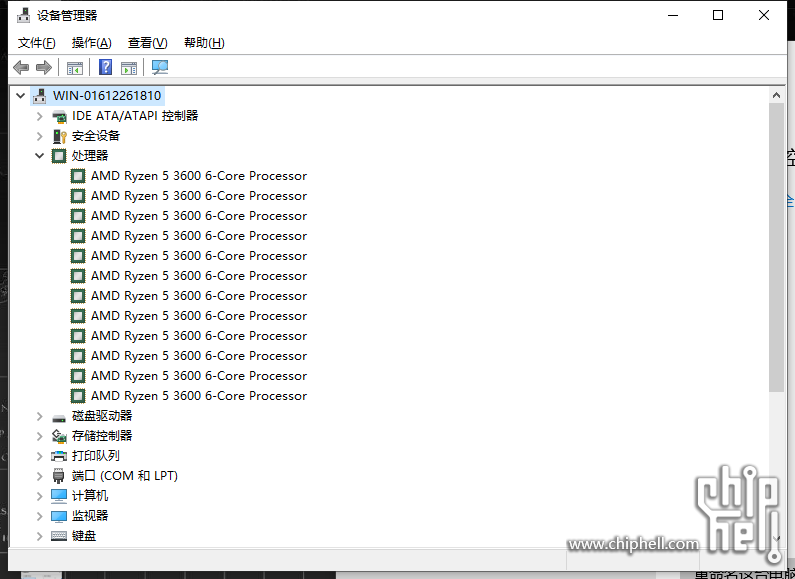Expand the 存储控制器 node
This screenshot has height=579, width=795.
(x=40, y=436)
